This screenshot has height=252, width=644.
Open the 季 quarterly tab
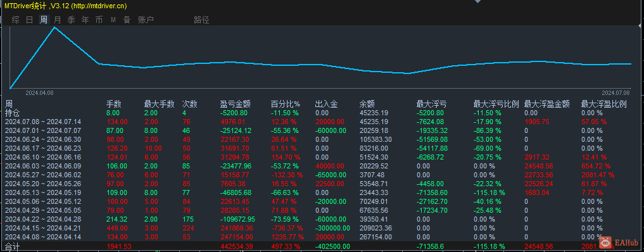(x=72, y=20)
